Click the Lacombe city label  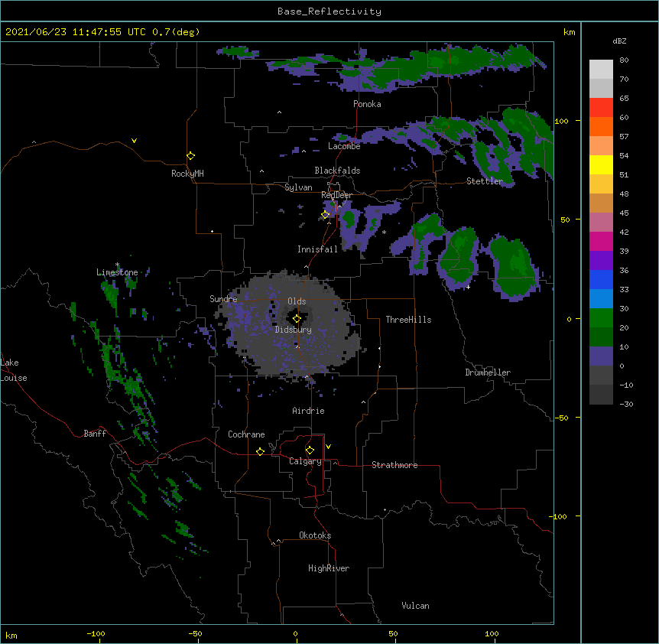[x=344, y=146]
